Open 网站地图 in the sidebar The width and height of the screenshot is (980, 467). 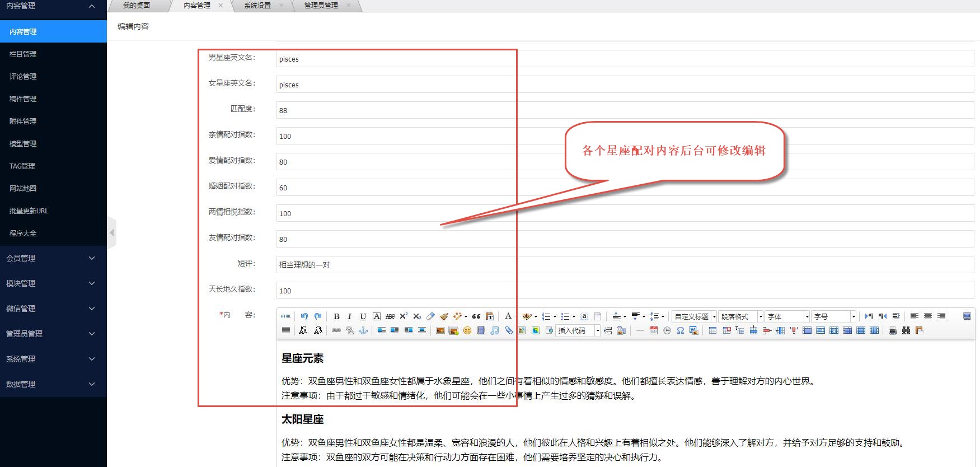(23, 189)
